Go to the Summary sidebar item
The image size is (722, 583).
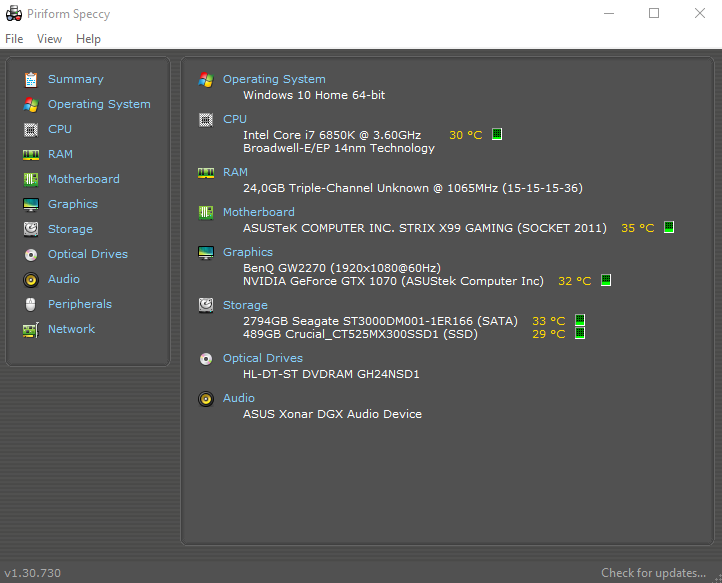coord(75,79)
